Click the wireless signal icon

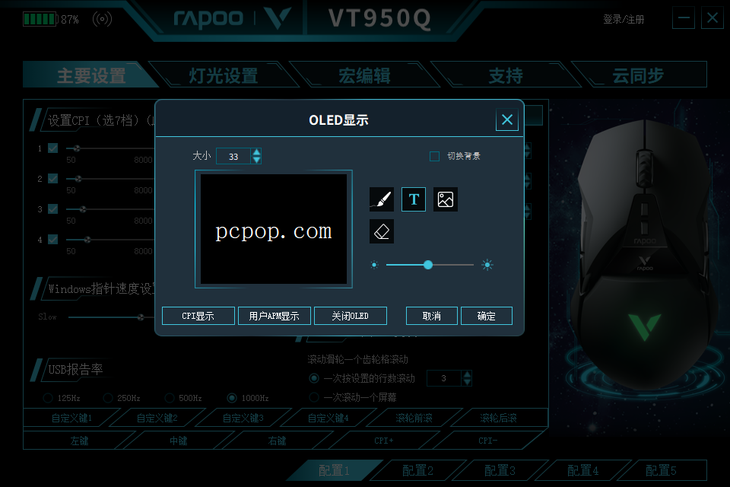point(102,19)
